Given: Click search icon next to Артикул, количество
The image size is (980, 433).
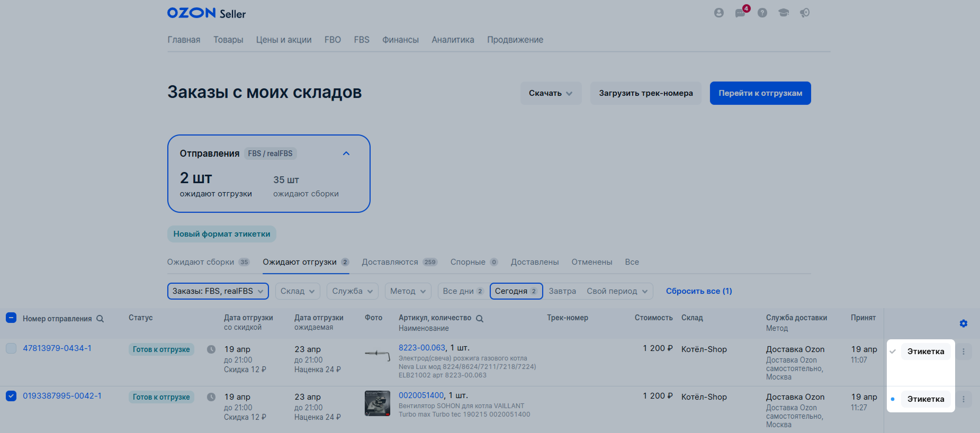Looking at the screenshot, I should pos(480,319).
